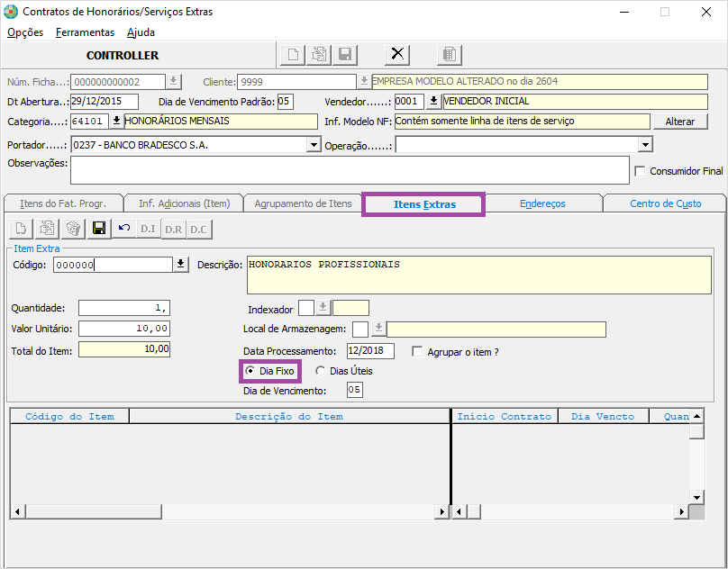The height and width of the screenshot is (569, 728).
Task: Check the Agrupar o item checkbox
Action: [x=417, y=352]
